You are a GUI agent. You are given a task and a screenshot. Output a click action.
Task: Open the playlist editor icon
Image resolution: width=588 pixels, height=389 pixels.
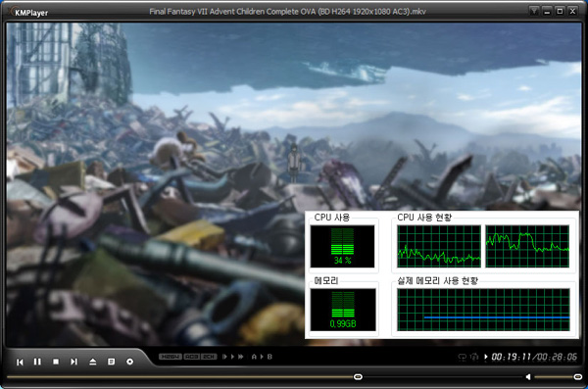(x=111, y=362)
